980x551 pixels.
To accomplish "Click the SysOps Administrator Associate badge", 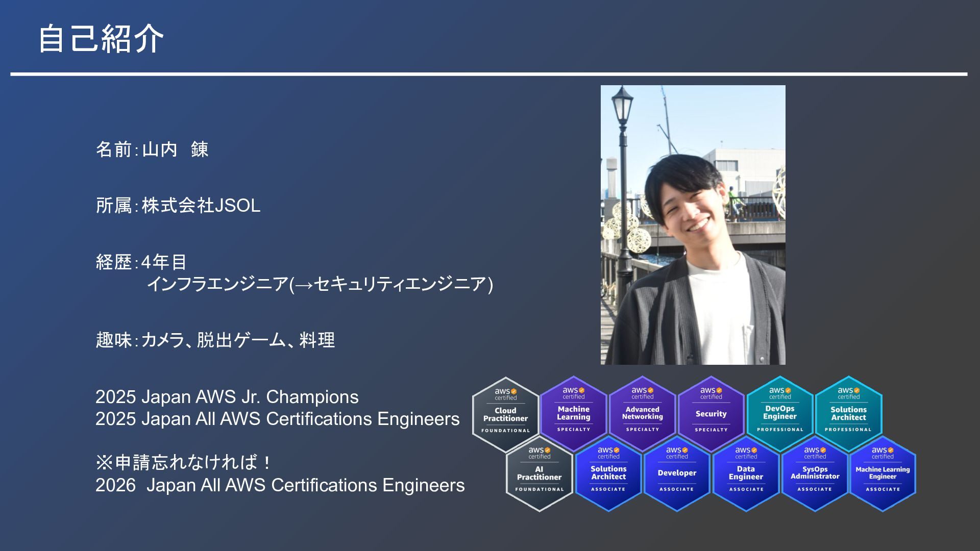I will [815, 473].
